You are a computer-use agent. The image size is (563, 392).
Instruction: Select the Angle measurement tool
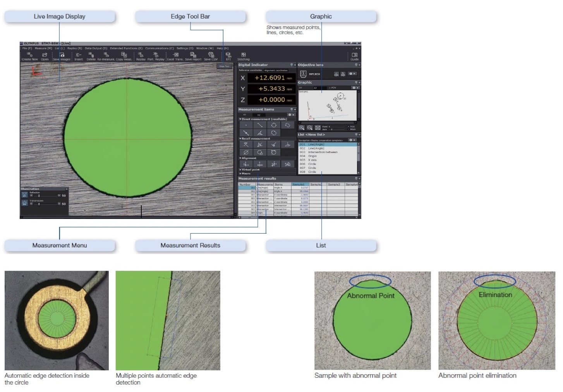pos(260,133)
